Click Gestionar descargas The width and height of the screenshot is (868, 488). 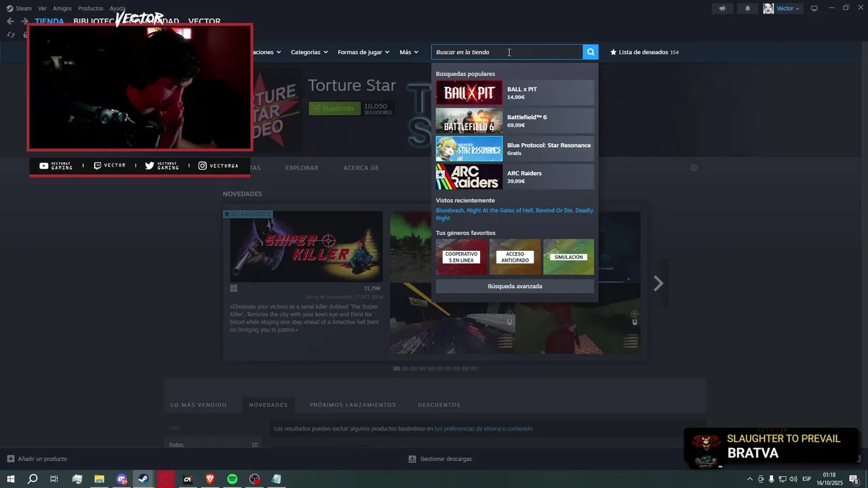[x=446, y=459]
